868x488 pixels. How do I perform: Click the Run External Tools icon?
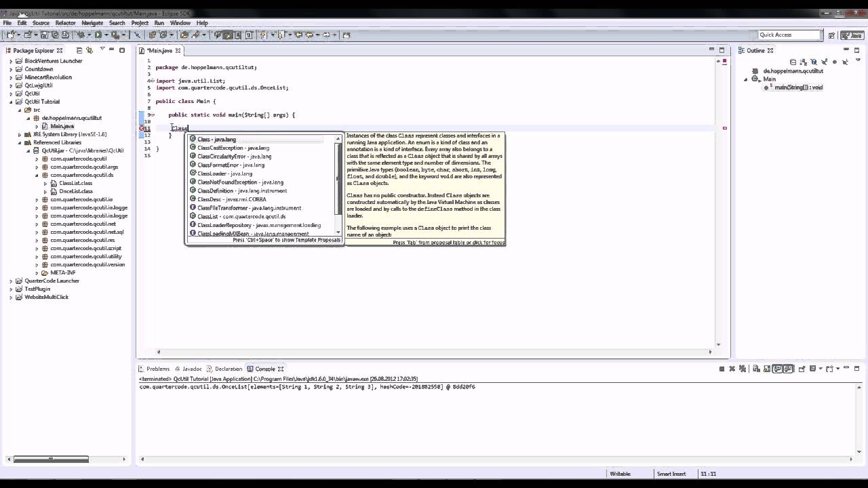[x=115, y=34]
